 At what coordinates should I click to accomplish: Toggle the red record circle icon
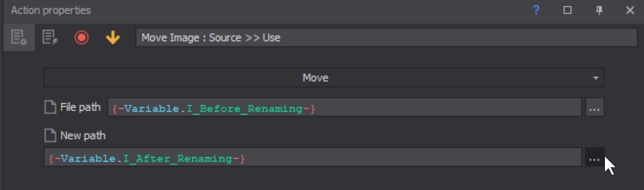click(81, 38)
